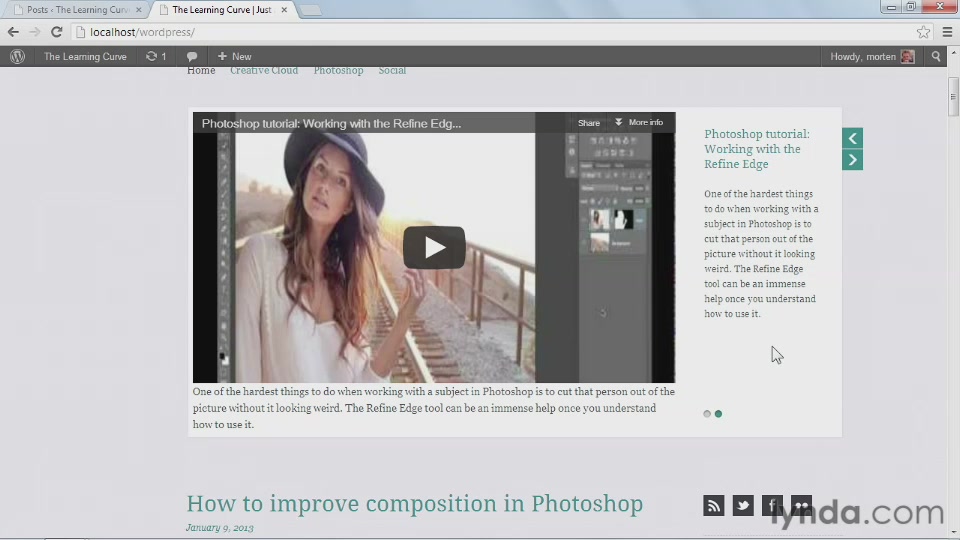Screen dimensions: 960x540
Task: Open the WordPress logo menu
Action: coord(18,56)
